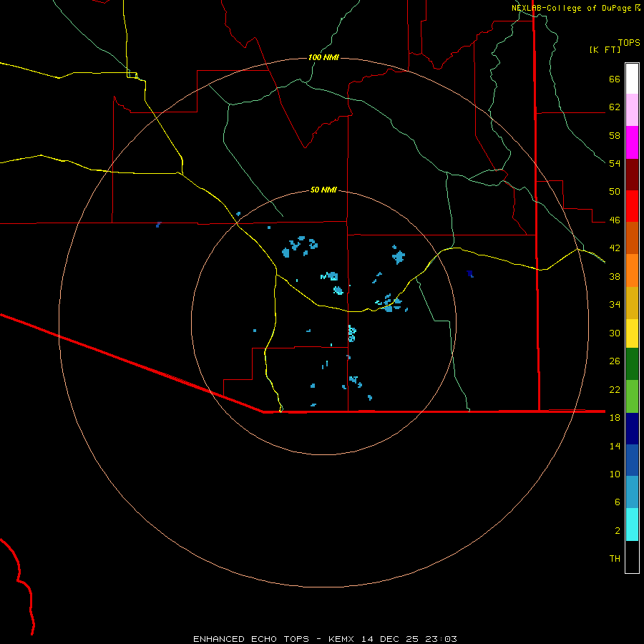Viewport: 644px width, 644px height.
Task: Click the small blue echo west along county line
Action: click(159, 224)
